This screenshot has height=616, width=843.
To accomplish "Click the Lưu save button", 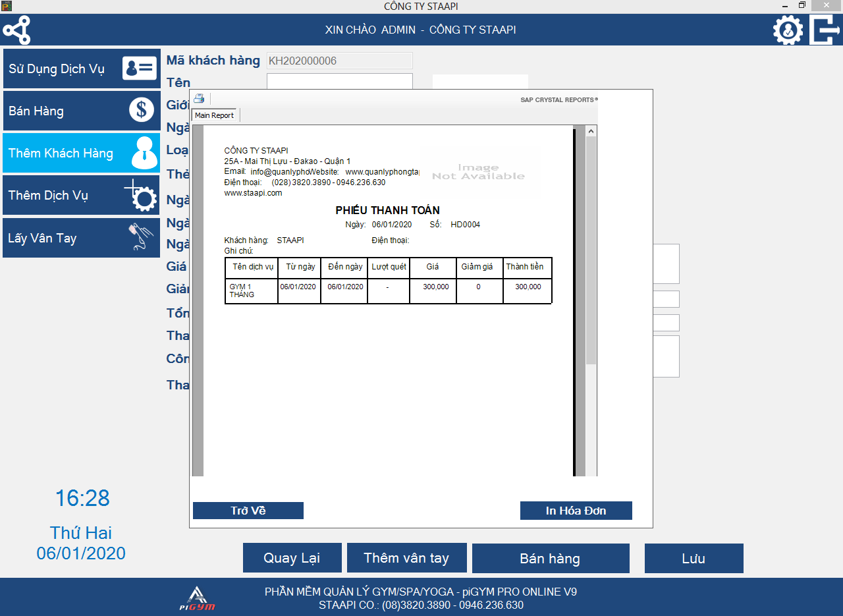I will pos(693,558).
